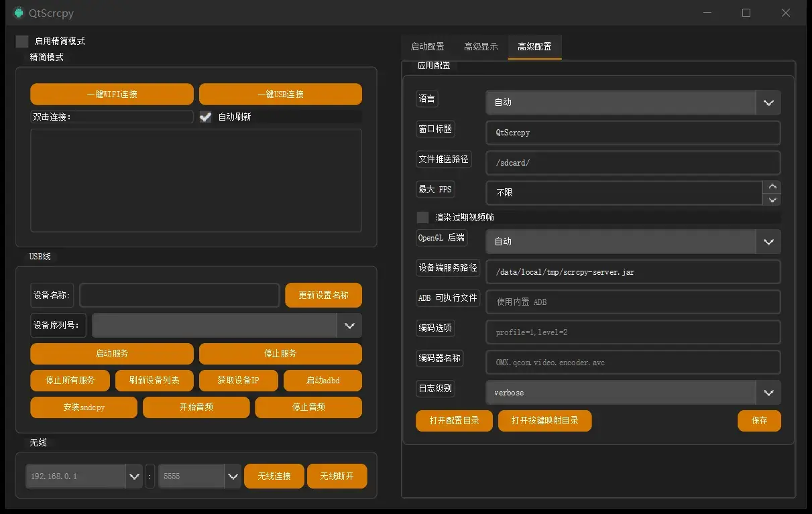Click the 编码选项 profile=1,level=2 field

click(x=633, y=332)
